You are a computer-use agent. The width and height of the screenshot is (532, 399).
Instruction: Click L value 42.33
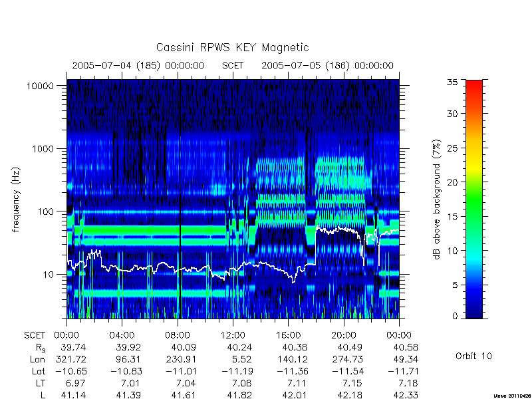click(x=405, y=395)
